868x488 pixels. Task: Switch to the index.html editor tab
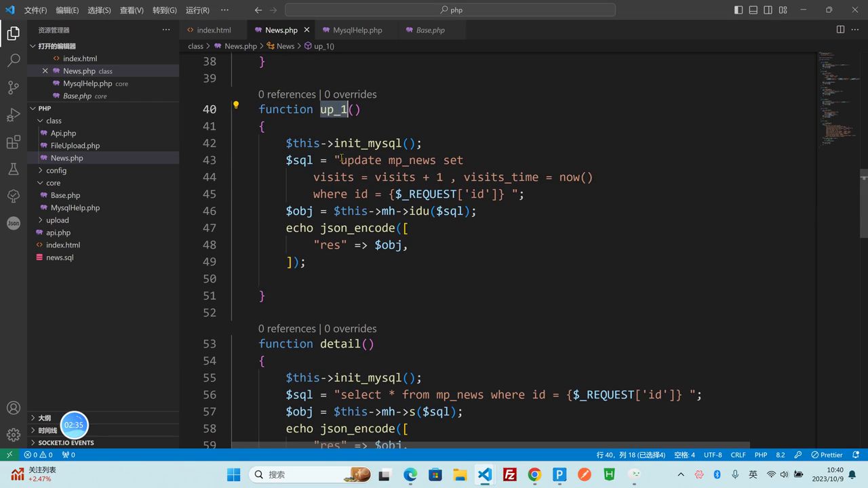214,30
